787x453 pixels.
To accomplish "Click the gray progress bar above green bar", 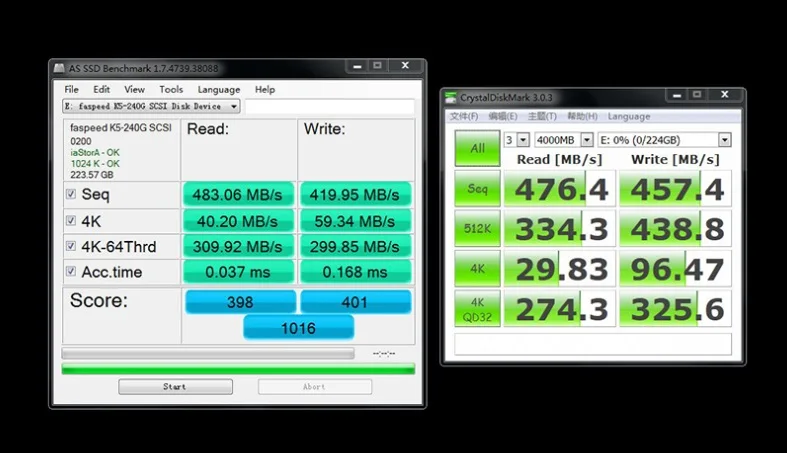I will (x=208, y=354).
